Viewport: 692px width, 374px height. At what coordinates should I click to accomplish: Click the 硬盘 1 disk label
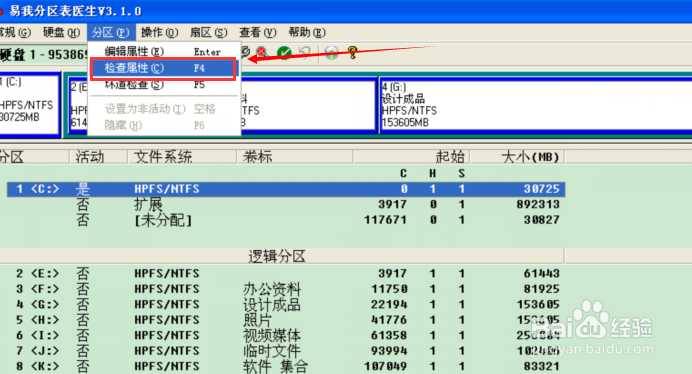(44, 55)
